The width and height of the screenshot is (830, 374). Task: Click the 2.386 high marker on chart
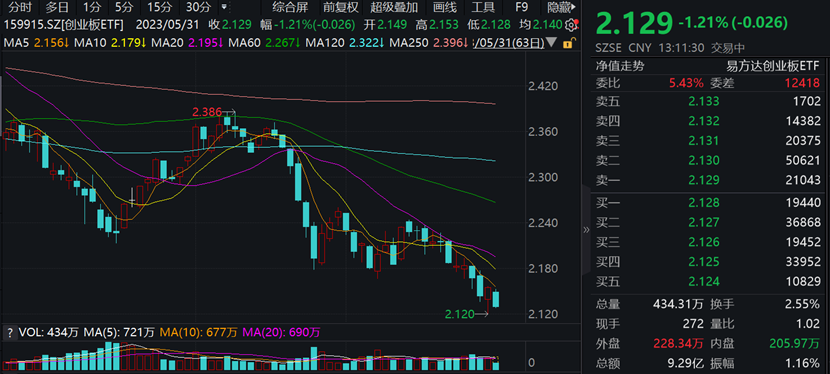(x=206, y=112)
